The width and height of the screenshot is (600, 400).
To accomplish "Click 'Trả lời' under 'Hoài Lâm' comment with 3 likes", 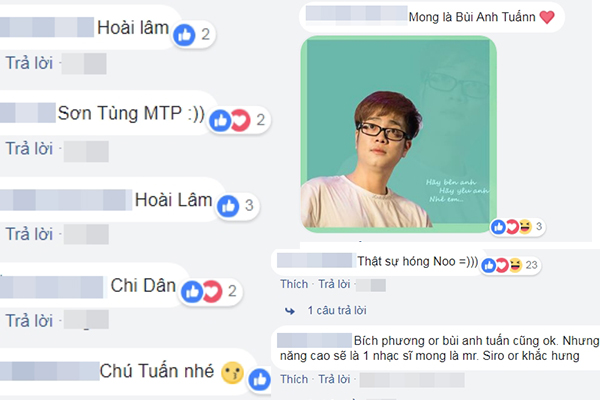I will pyautogui.click(x=29, y=234).
